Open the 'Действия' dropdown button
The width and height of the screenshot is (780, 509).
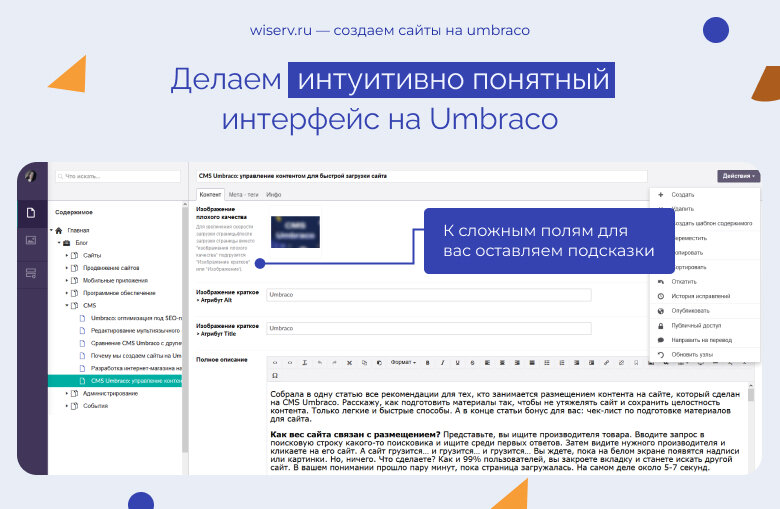(x=739, y=176)
